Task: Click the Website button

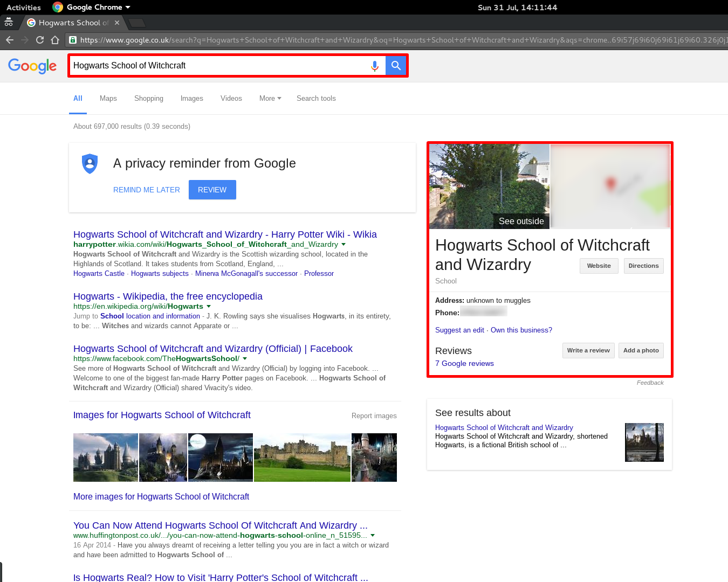Action: pos(599,266)
